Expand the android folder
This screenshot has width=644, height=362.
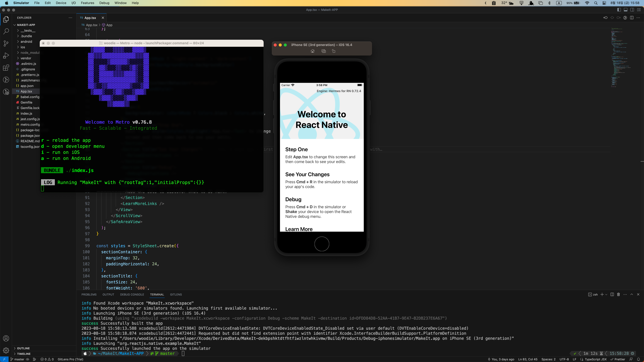tap(26, 42)
